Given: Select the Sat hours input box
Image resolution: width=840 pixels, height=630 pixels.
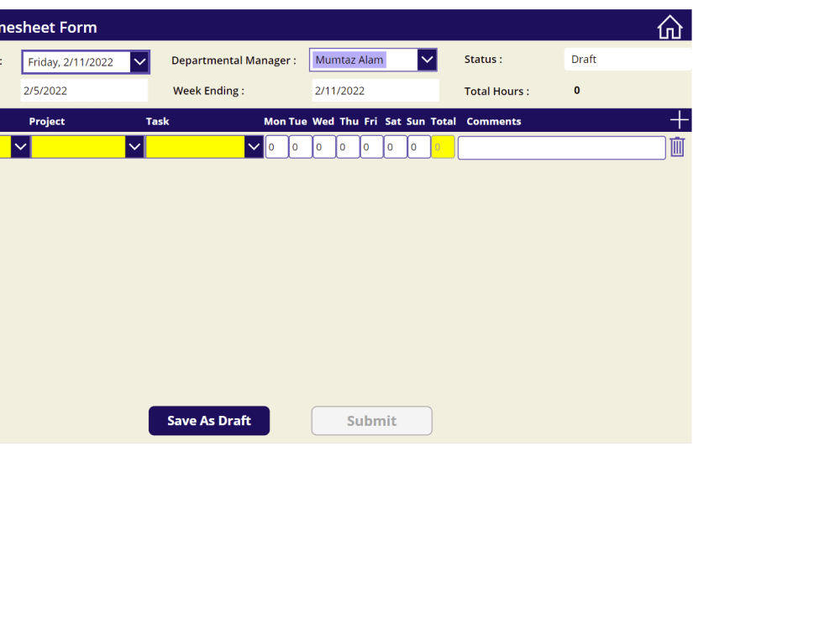Looking at the screenshot, I should 394,146.
